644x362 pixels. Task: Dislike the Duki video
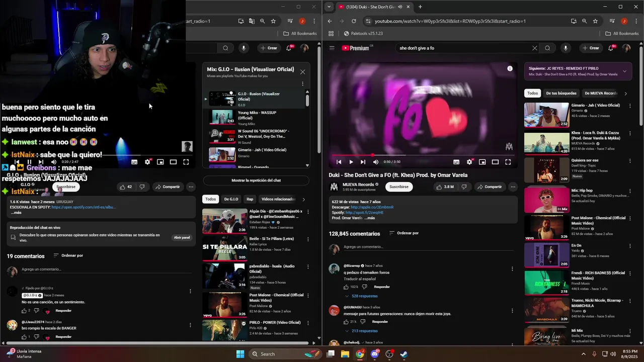(x=464, y=187)
